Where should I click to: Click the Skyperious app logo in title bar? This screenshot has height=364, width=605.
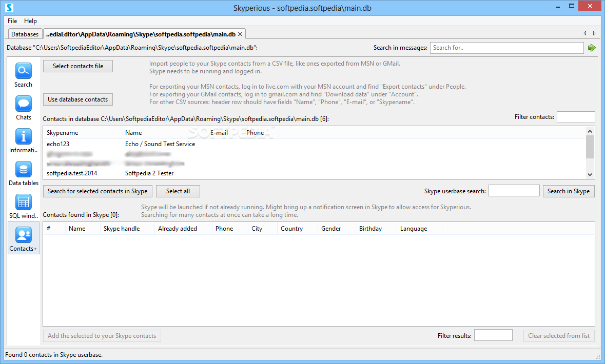coord(9,7)
